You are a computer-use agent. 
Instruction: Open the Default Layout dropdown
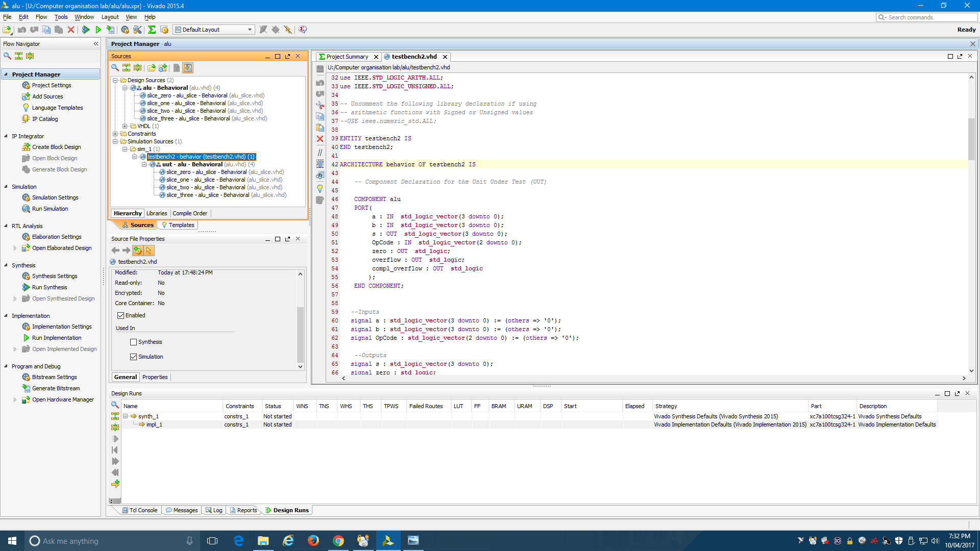click(213, 30)
